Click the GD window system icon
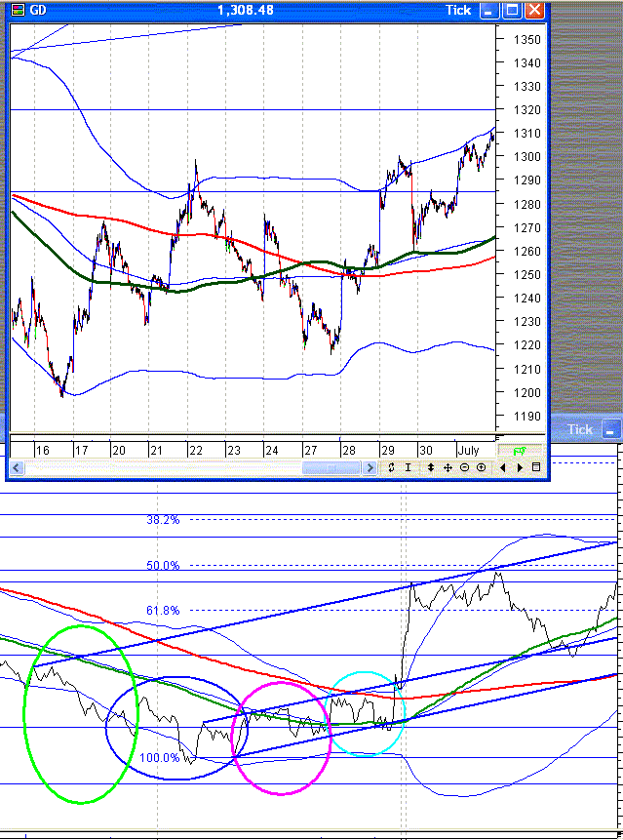This screenshot has height=840, width=623. point(18,10)
